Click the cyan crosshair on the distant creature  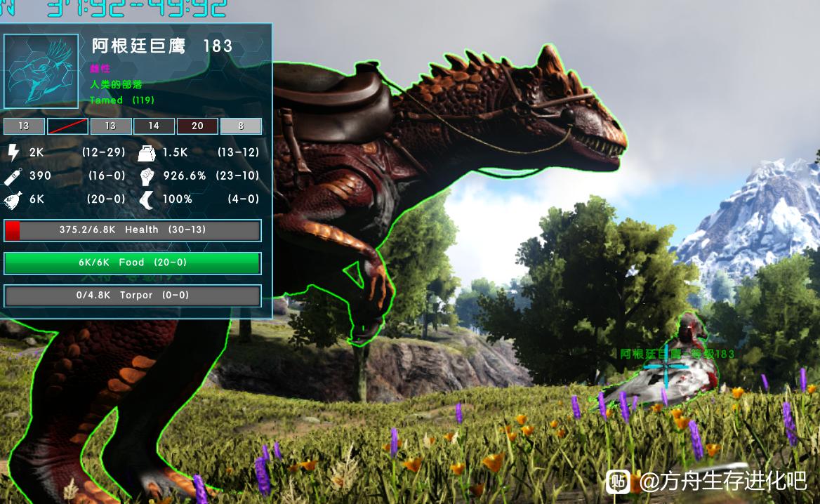(666, 367)
